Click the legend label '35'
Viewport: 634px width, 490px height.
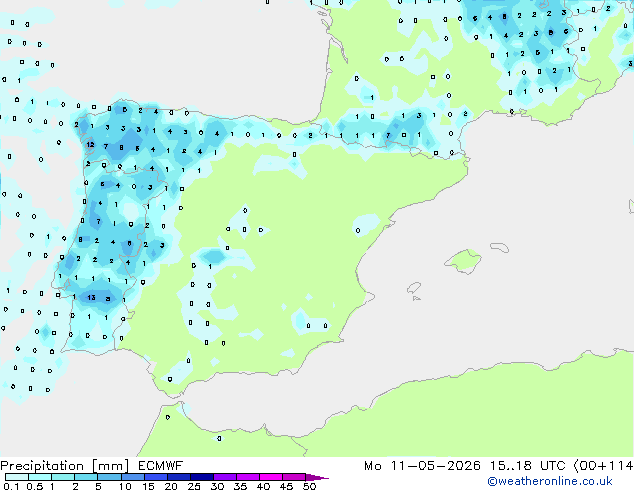click(x=240, y=486)
